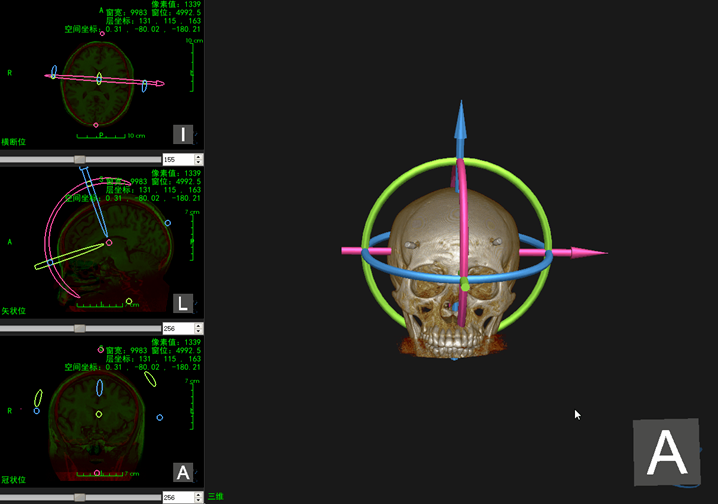The image size is (718, 504).
Task: Click the 'I' orientation cube in axial view
Action: pos(183,134)
